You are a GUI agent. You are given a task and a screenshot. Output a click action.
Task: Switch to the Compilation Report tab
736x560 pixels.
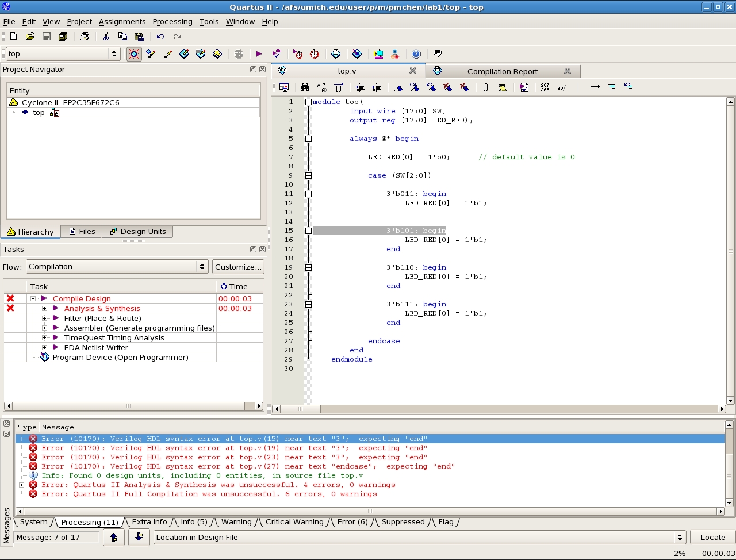[503, 71]
